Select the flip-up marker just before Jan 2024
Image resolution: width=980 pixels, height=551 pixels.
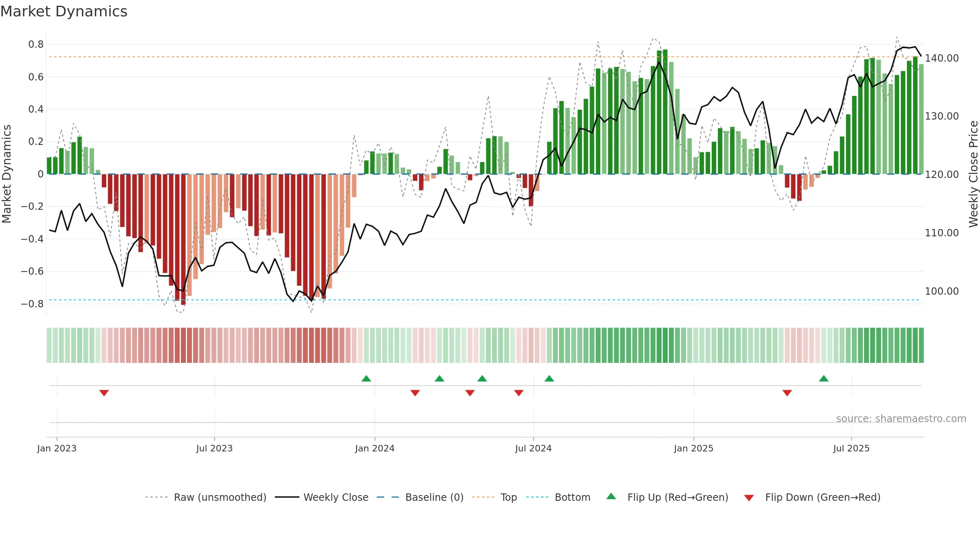point(366,378)
